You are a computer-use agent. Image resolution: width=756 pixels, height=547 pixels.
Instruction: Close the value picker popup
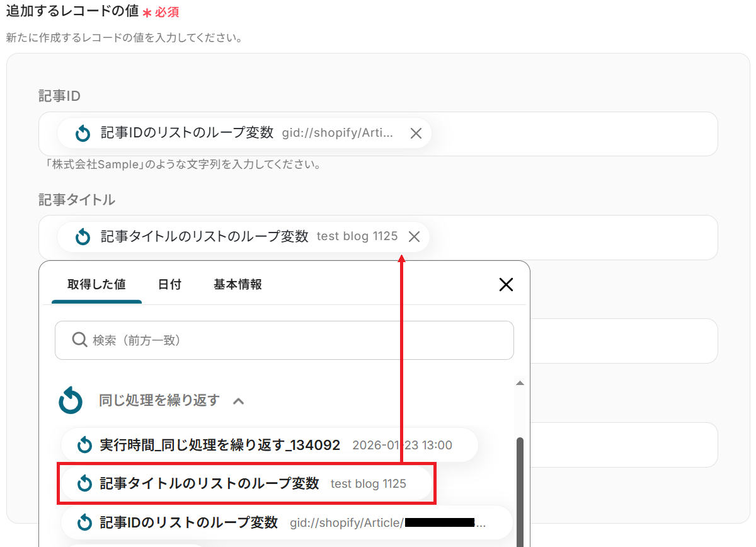(506, 285)
